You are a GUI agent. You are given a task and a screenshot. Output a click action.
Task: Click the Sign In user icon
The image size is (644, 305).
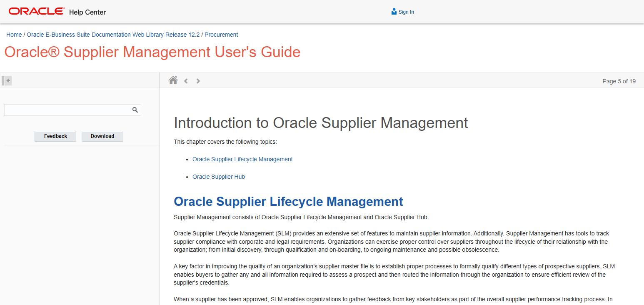pyautogui.click(x=394, y=12)
